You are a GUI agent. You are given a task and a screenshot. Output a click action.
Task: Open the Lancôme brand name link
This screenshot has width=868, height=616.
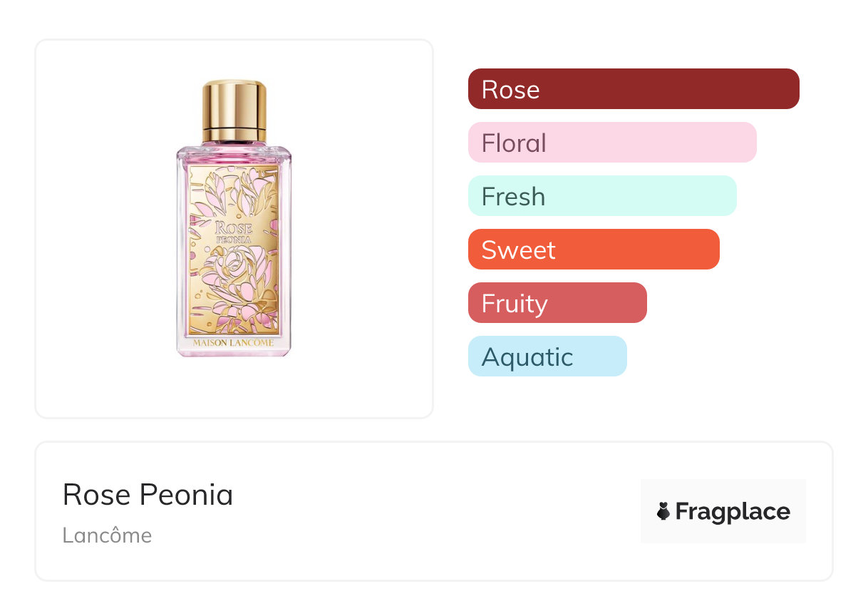(107, 535)
